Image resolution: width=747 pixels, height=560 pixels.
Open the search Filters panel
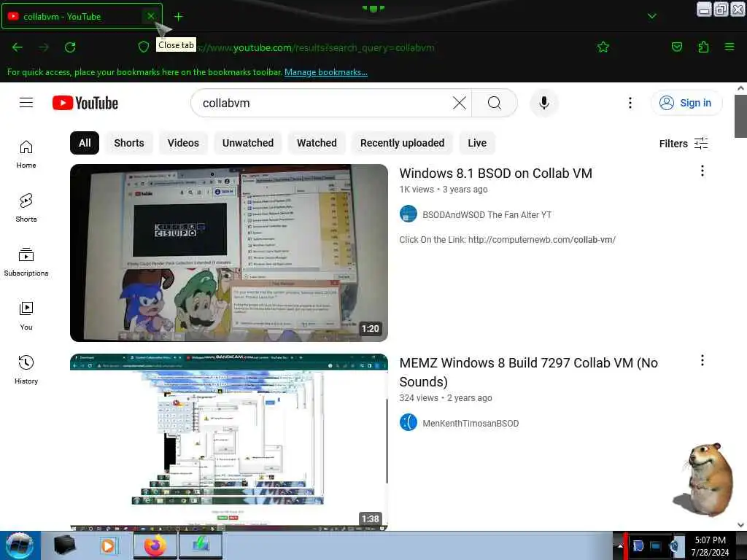click(683, 144)
